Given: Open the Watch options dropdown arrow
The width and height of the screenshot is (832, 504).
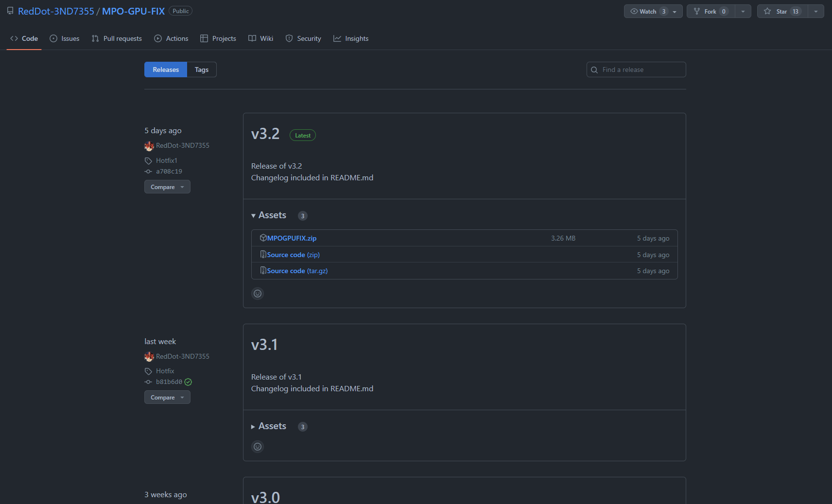Looking at the screenshot, I should (x=675, y=11).
